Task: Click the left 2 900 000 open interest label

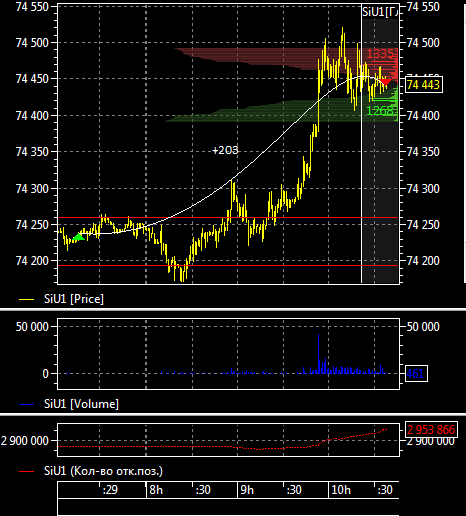Action: click(25, 441)
